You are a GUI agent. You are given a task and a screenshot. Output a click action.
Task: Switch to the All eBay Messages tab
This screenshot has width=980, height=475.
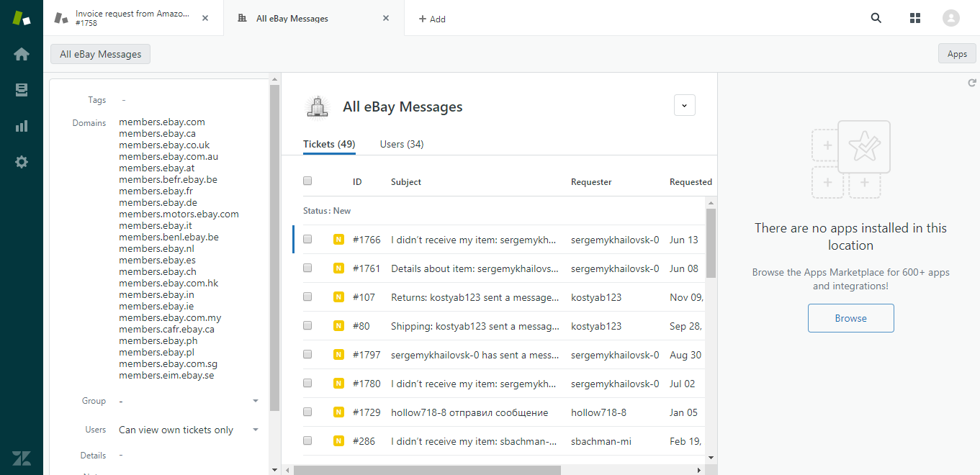click(315, 18)
